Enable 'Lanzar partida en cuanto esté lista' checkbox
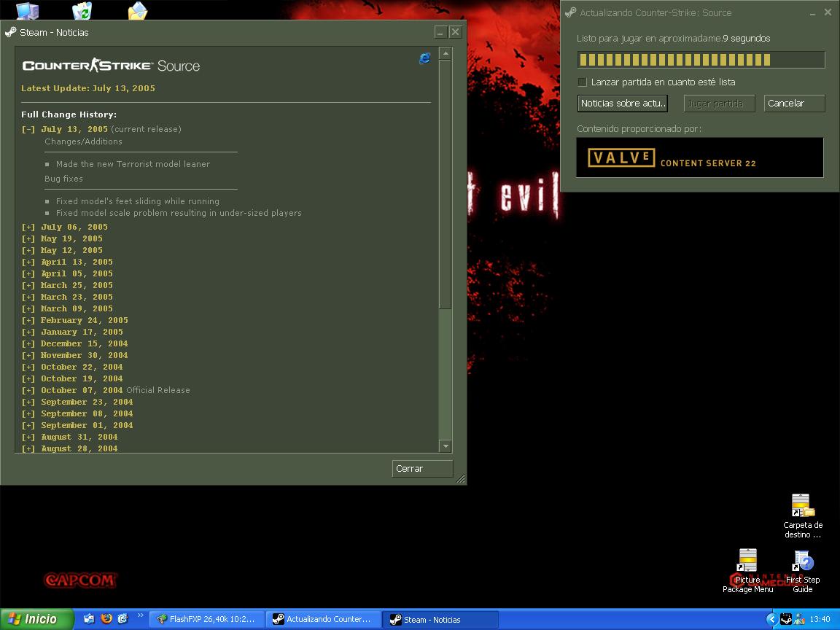Image resolution: width=840 pixels, height=630 pixels. (x=582, y=82)
